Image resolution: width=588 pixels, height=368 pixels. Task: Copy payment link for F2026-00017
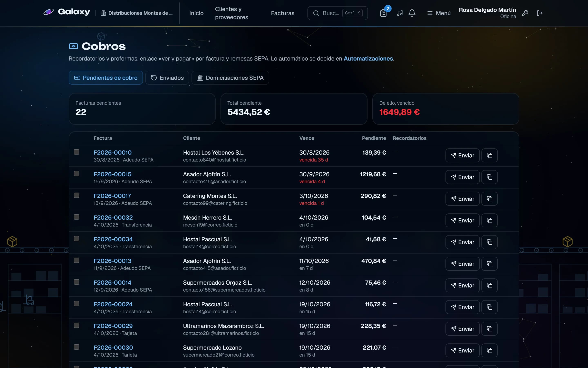click(x=490, y=199)
